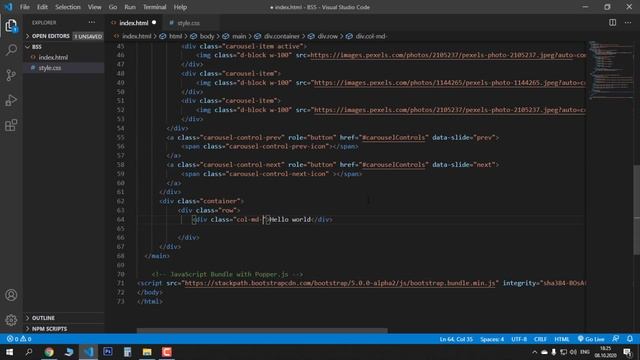
Task: Open Windows Start menu
Action: click(9, 352)
